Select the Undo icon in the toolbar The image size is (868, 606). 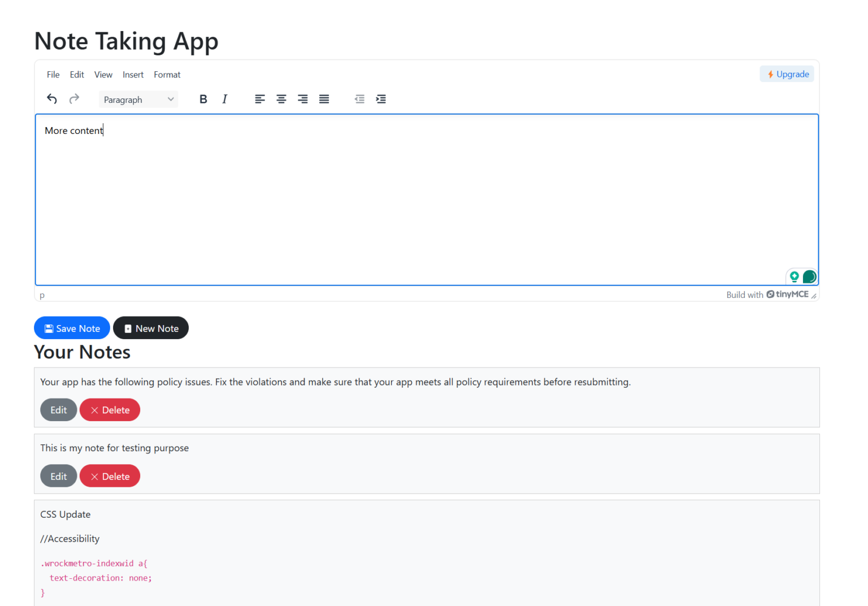coord(51,98)
